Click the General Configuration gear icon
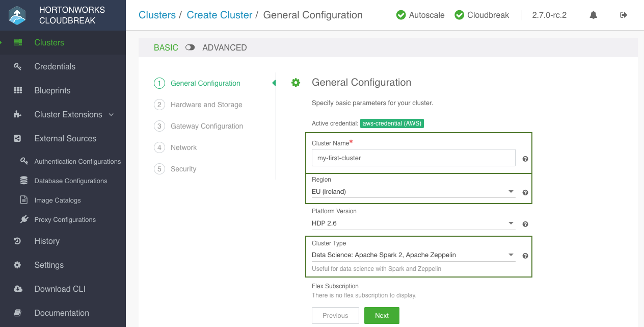 pyautogui.click(x=296, y=83)
